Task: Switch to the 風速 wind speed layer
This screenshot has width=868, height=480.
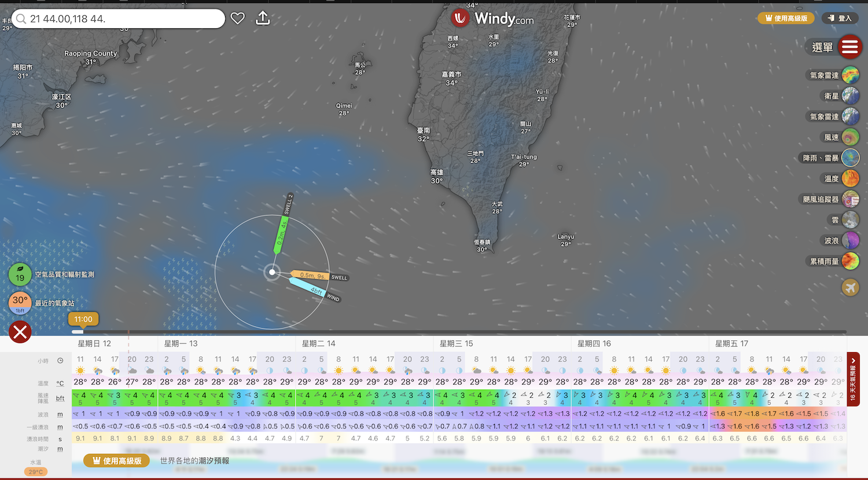Action: click(x=850, y=137)
